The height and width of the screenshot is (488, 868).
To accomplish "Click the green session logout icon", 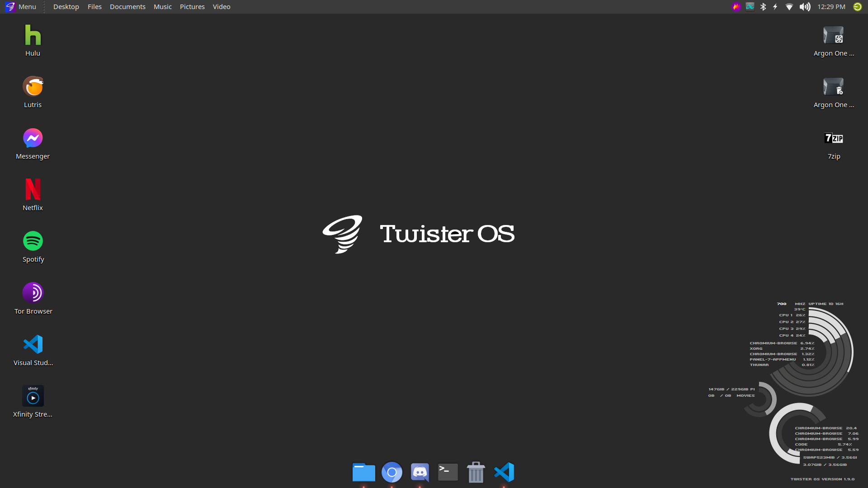I will coord(857,7).
